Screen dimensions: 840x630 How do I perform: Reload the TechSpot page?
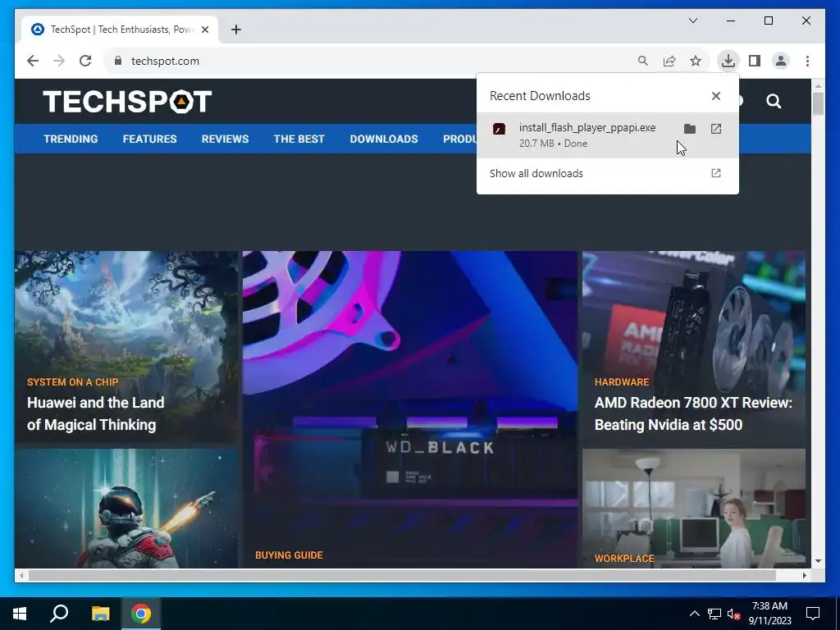tap(85, 61)
